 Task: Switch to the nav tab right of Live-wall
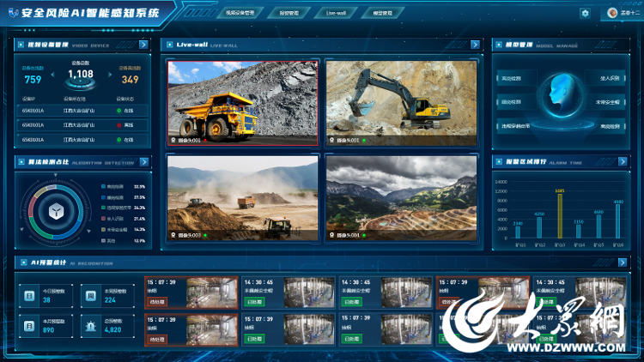coord(383,13)
